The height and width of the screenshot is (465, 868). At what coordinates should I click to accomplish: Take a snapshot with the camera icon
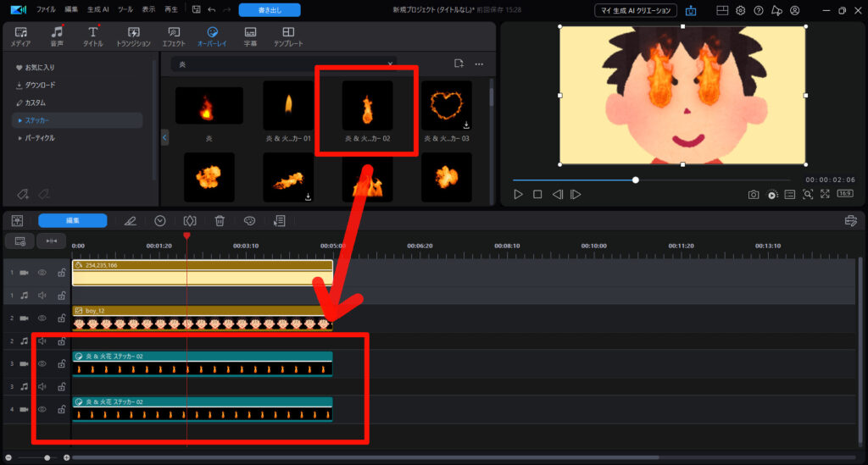754,194
